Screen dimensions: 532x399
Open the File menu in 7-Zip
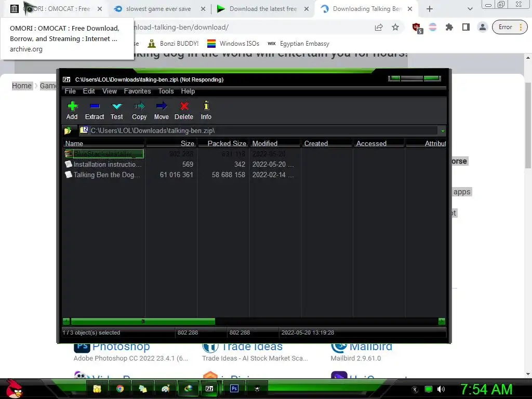pos(70,91)
